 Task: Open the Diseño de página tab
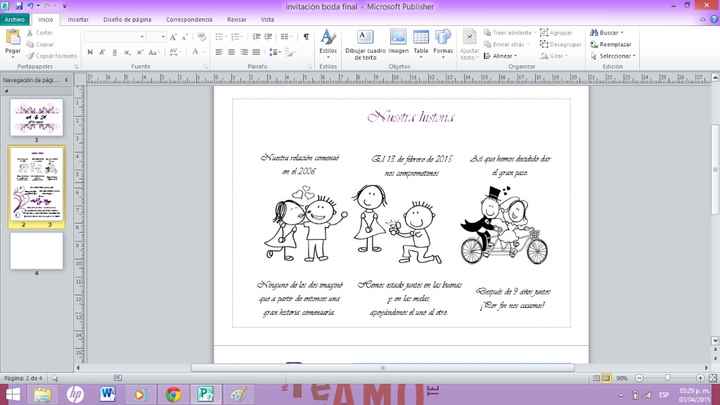tap(125, 19)
